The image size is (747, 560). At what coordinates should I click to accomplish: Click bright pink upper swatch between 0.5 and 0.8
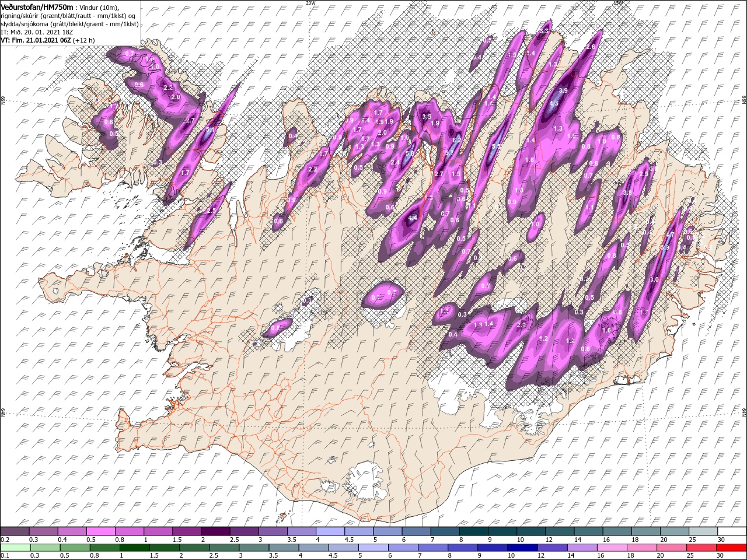coord(100,531)
